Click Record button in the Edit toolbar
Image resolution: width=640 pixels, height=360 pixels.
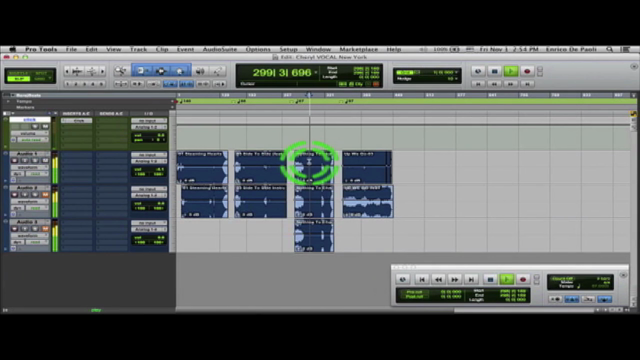(527, 71)
